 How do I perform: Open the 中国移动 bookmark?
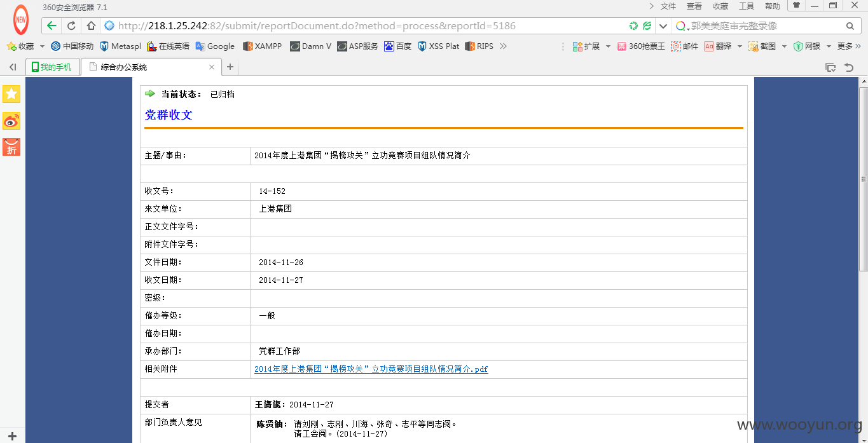coord(72,46)
